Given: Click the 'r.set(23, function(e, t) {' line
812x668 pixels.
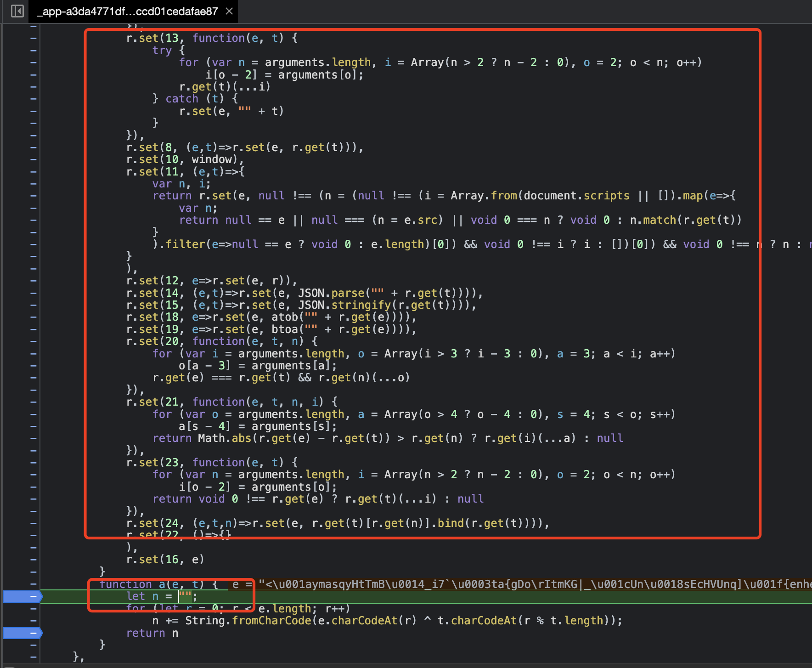Looking at the screenshot, I should click(212, 463).
